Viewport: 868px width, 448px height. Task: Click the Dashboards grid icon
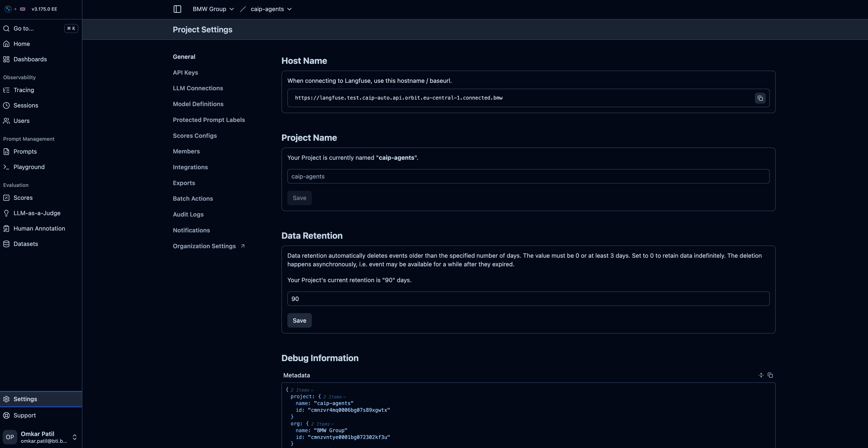[x=6, y=59]
